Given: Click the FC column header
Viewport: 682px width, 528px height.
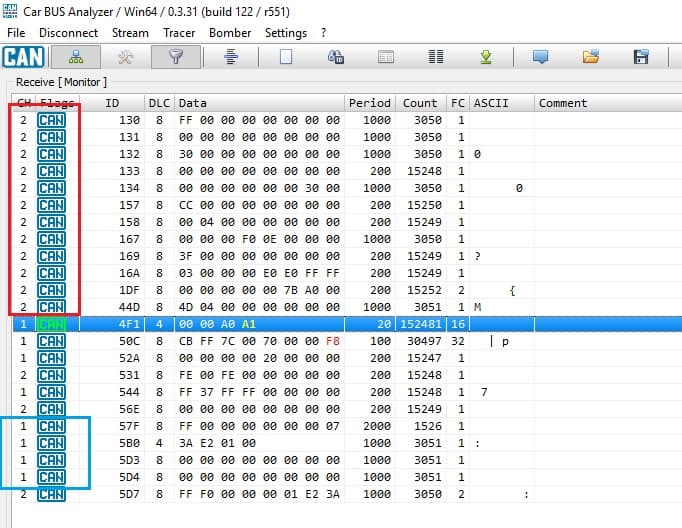Looking at the screenshot, I should 458,103.
